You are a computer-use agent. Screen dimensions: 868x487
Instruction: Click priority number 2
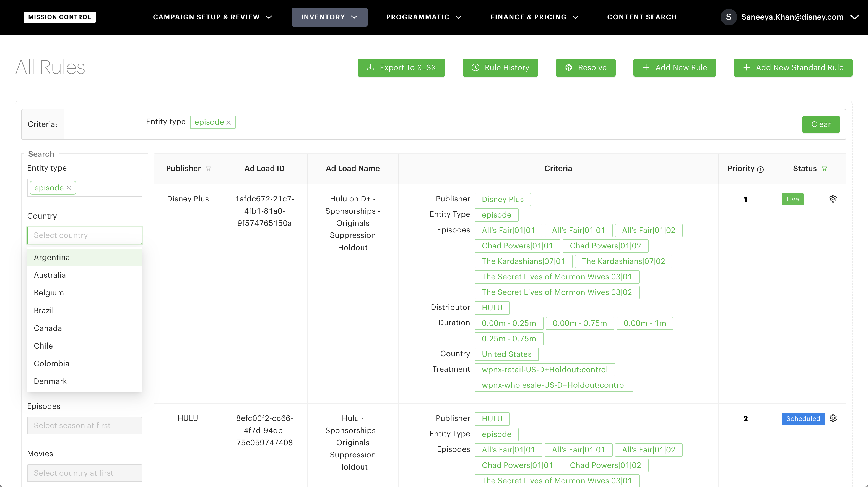(745, 419)
